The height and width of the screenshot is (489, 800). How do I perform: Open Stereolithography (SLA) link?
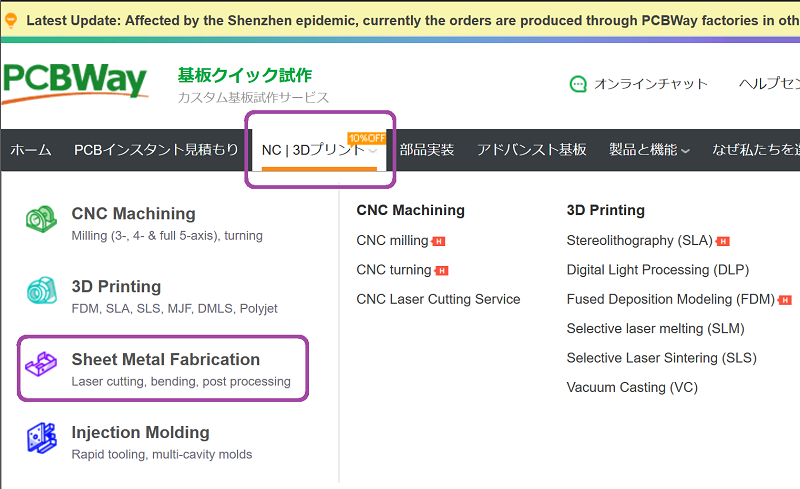coord(639,240)
